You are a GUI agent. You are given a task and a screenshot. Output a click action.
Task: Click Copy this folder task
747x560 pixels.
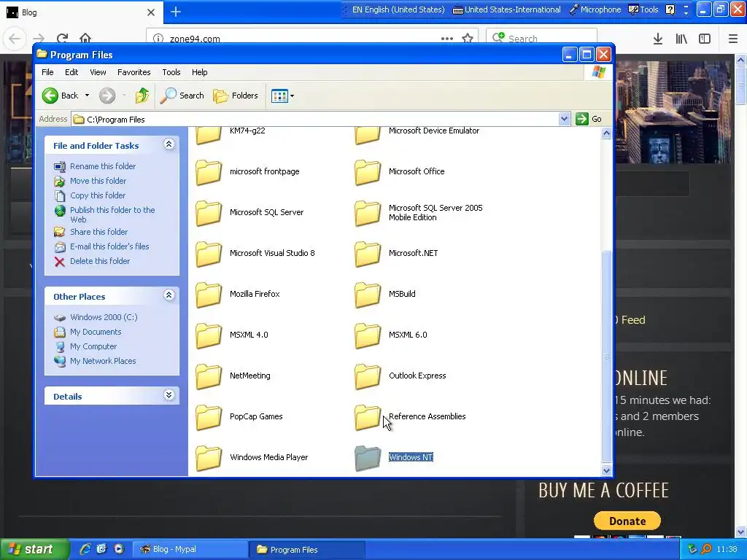click(x=98, y=195)
